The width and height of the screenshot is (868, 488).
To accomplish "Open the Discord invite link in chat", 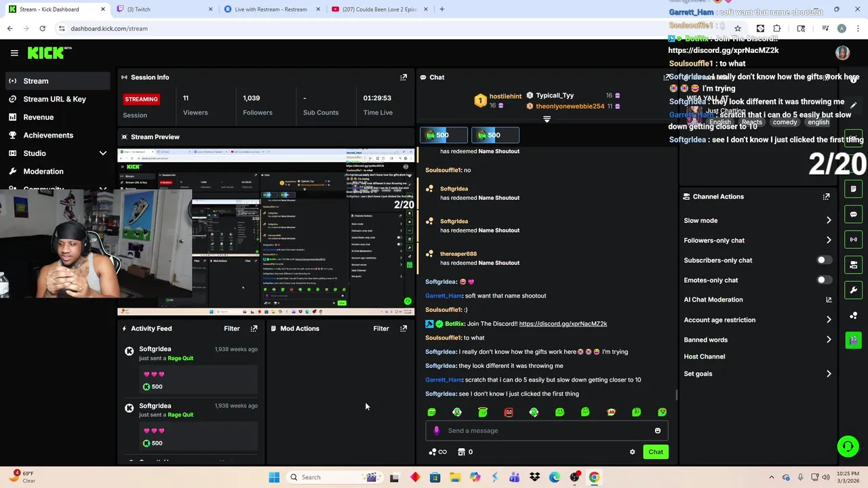I will tap(563, 324).
